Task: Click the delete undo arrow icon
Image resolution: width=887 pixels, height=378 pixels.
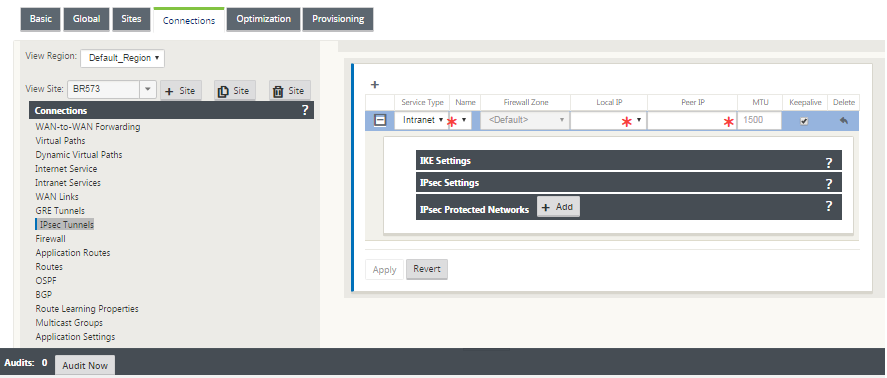Action: (843, 121)
